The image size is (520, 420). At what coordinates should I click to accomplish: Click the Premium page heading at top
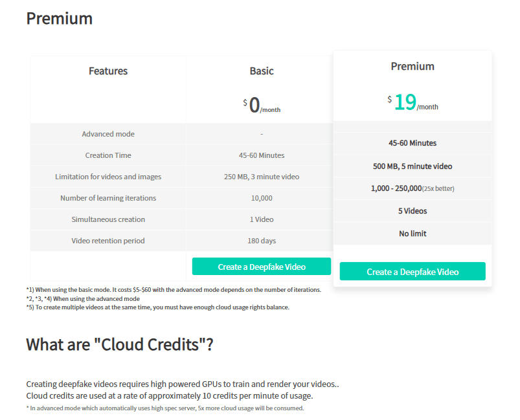pyautogui.click(x=59, y=18)
